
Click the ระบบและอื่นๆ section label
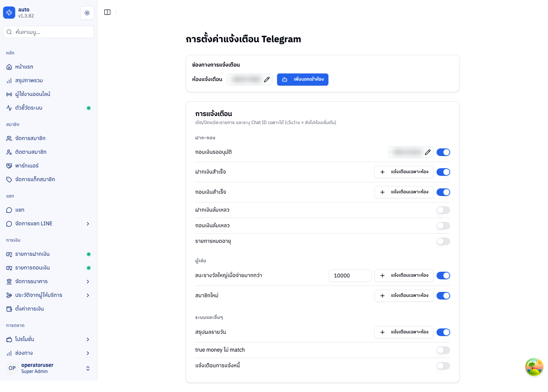point(209,317)
